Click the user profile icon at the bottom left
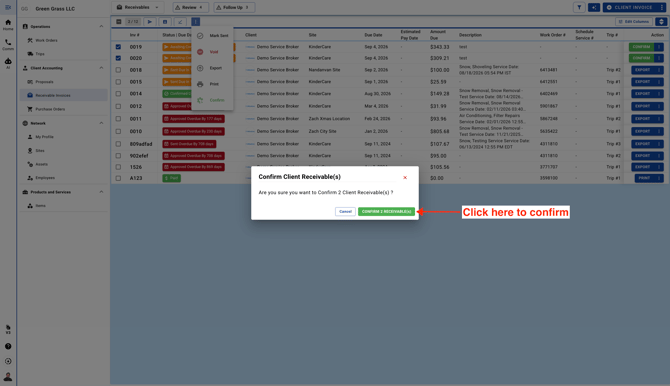The width and height of the screenshot is (670, 386). point(8,377)
